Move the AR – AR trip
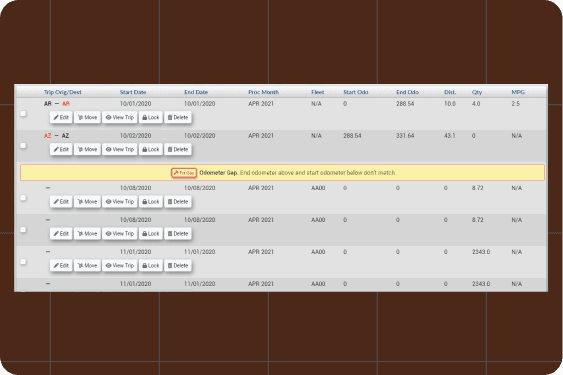The width and height of the screenshot is (563, 375). pyautogui.click(x=87, y=117)
